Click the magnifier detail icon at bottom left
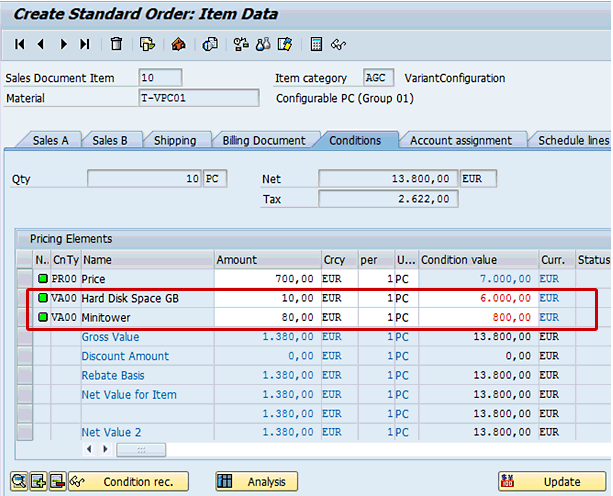Image resolution: width=613 pixels, height=496 pixels. click(19, 482)
